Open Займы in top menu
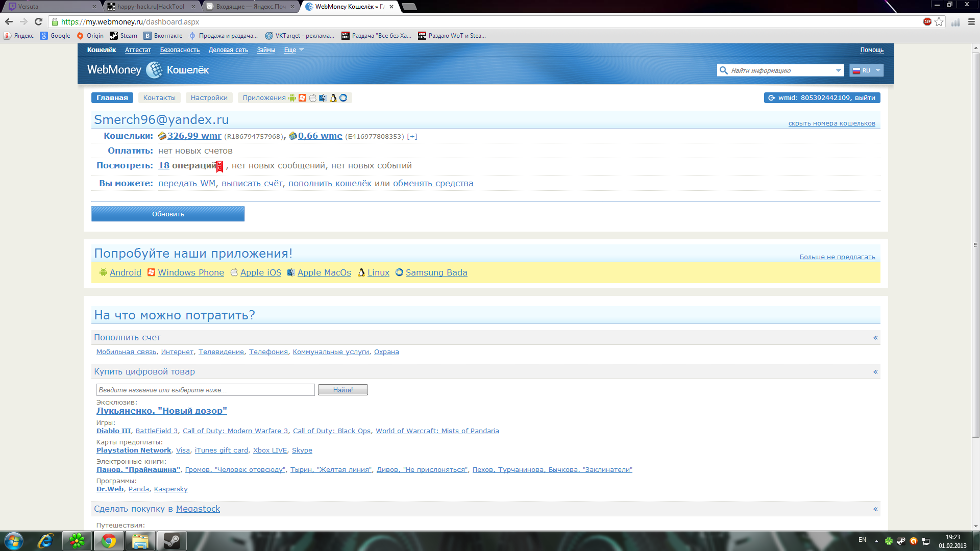The height and width of the screenshot is (551, 980). (x=266, y=50)
